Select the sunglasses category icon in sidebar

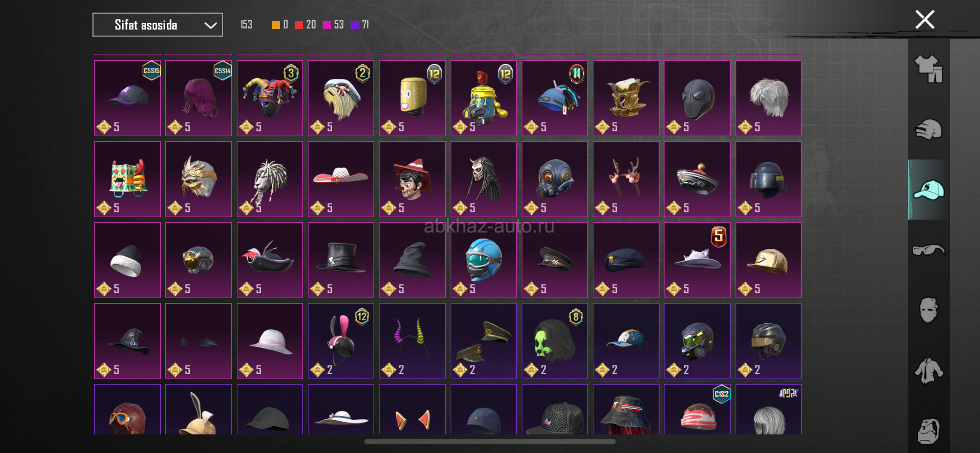click(x=929, y=250)
